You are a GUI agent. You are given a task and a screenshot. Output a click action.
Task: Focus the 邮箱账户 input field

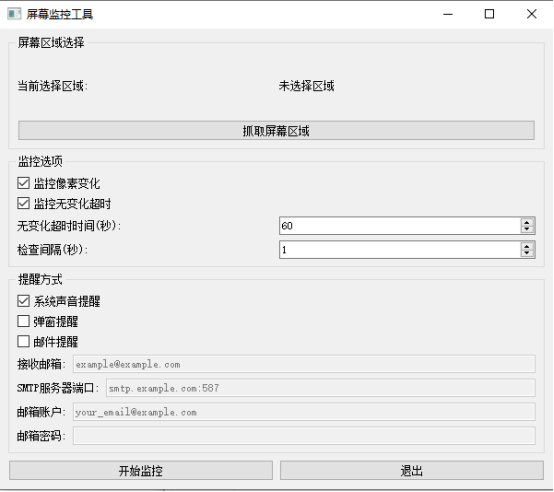(304, 412)
